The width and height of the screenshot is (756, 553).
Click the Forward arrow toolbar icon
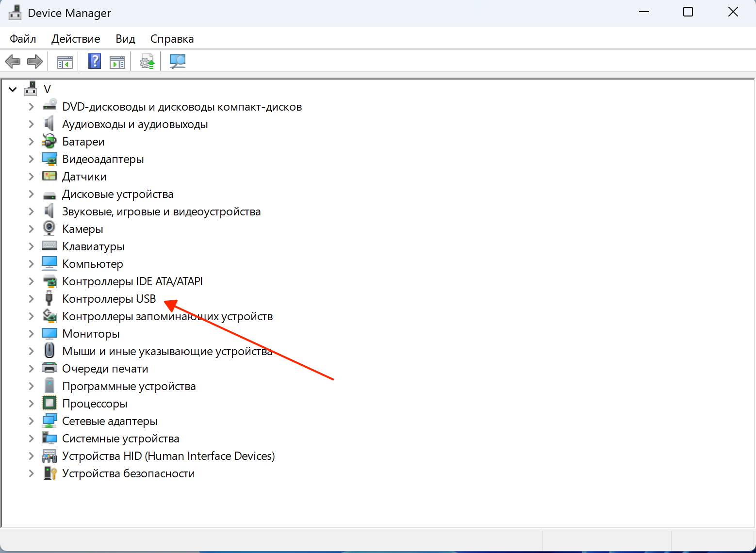coord(35,62)
